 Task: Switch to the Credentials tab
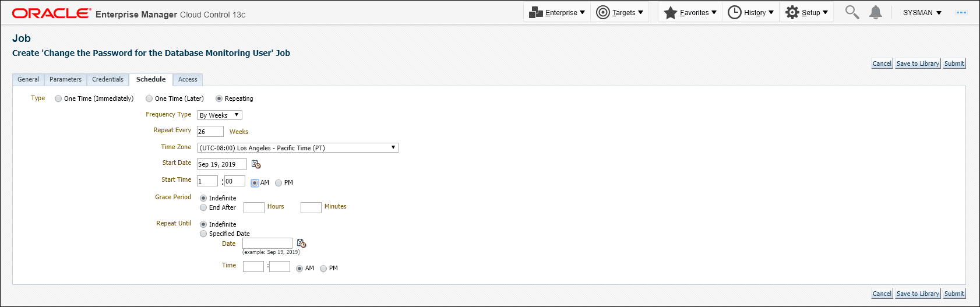pyautogui.click(x=108, y=79)
